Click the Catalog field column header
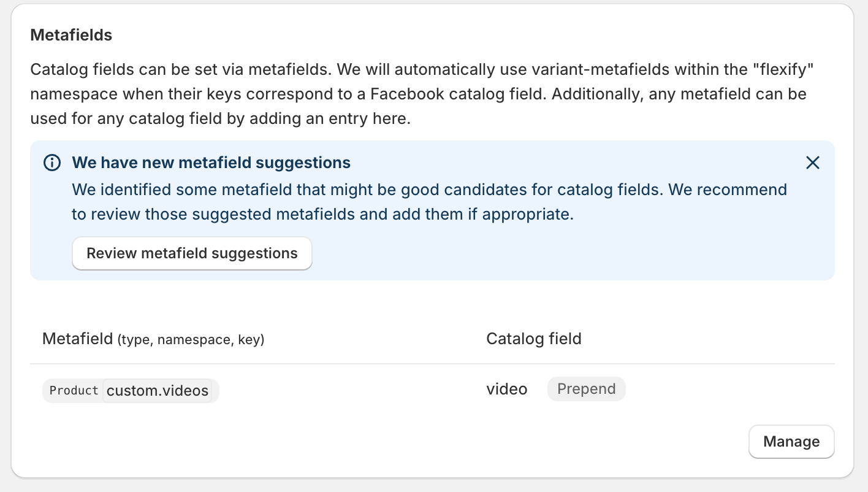The image size is (868, 492). 533,339
